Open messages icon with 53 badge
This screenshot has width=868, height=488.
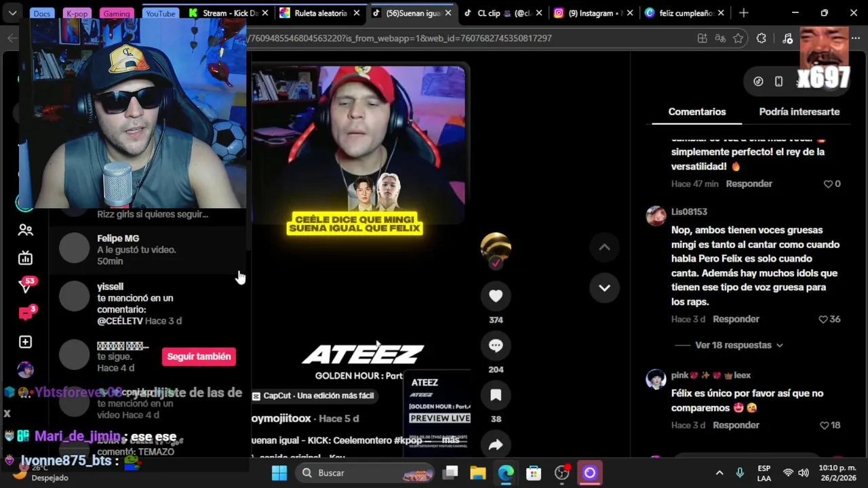(x=26, y=286)
